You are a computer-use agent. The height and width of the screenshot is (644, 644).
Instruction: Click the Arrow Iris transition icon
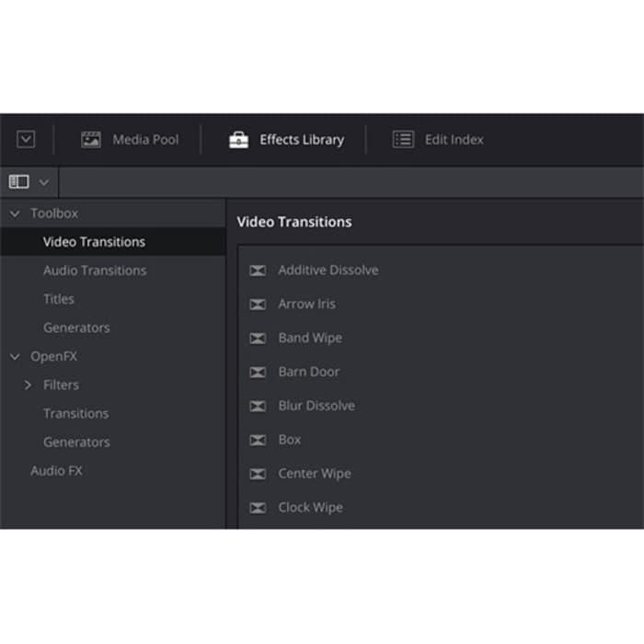(258, 305)
